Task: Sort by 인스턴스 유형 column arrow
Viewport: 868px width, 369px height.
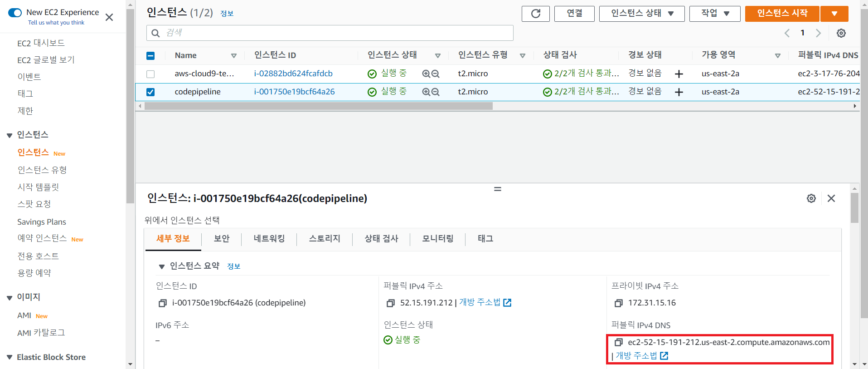Action: click(x=523, y=56)
